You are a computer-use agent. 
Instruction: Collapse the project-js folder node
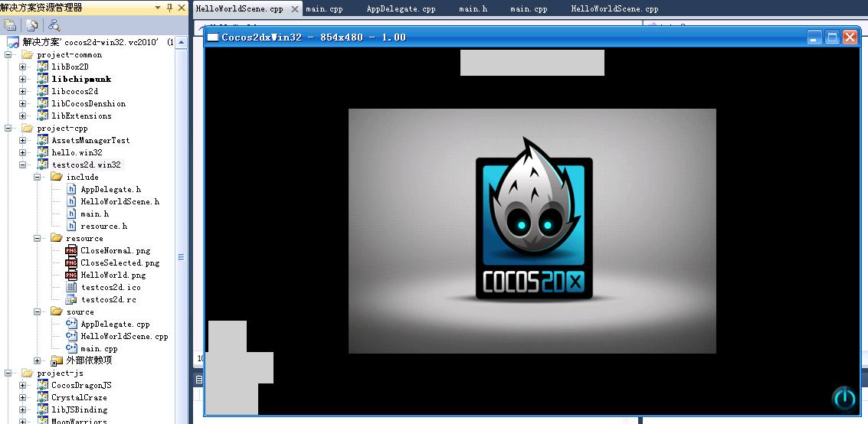8,373
